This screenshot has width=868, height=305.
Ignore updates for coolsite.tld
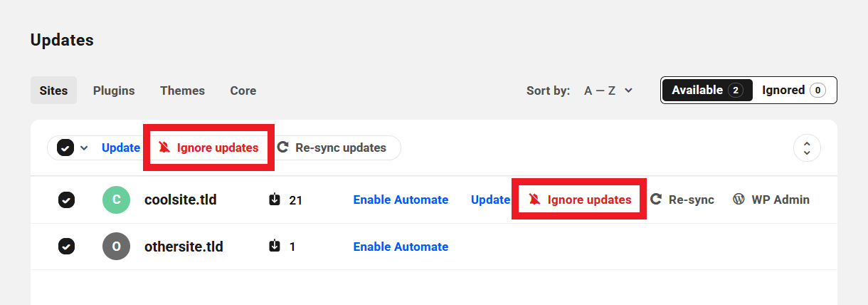[x=579, y=200]
